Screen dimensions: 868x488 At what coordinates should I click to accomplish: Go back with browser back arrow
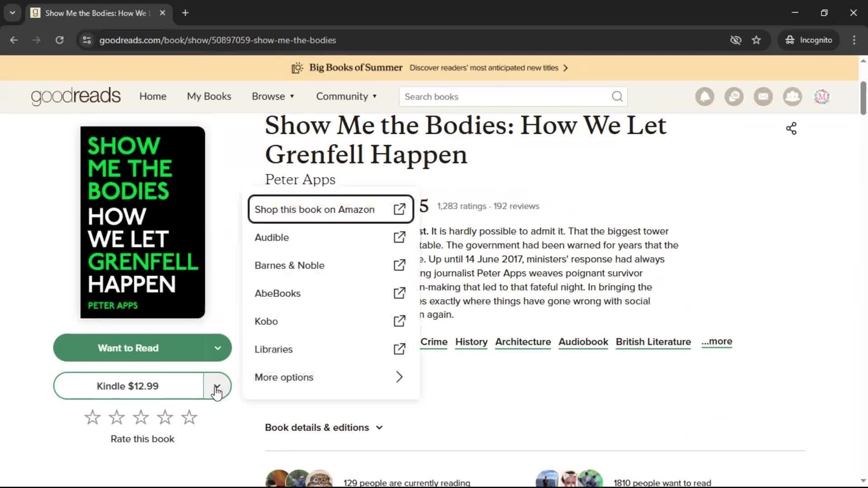coord(14,40)
